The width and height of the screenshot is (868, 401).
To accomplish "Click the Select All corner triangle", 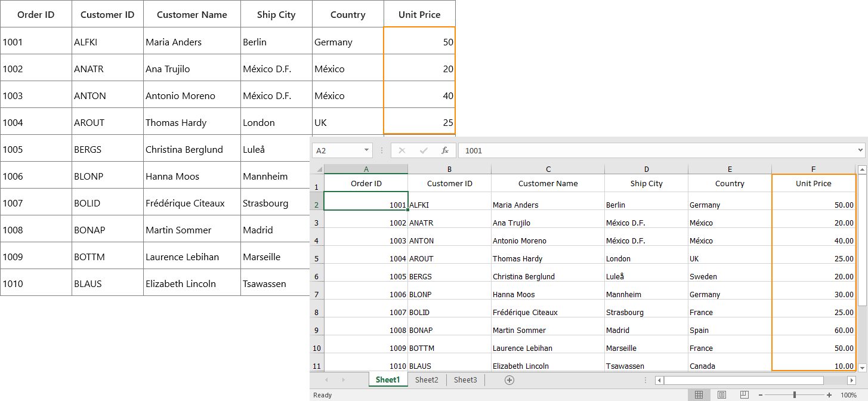I will click(x=319, y=169).
